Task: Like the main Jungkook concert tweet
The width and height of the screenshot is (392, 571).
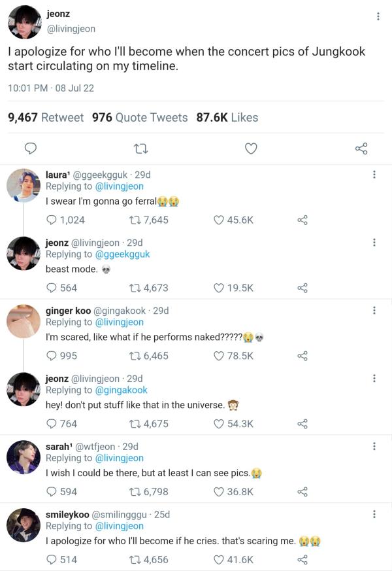Action: (251, 148)
